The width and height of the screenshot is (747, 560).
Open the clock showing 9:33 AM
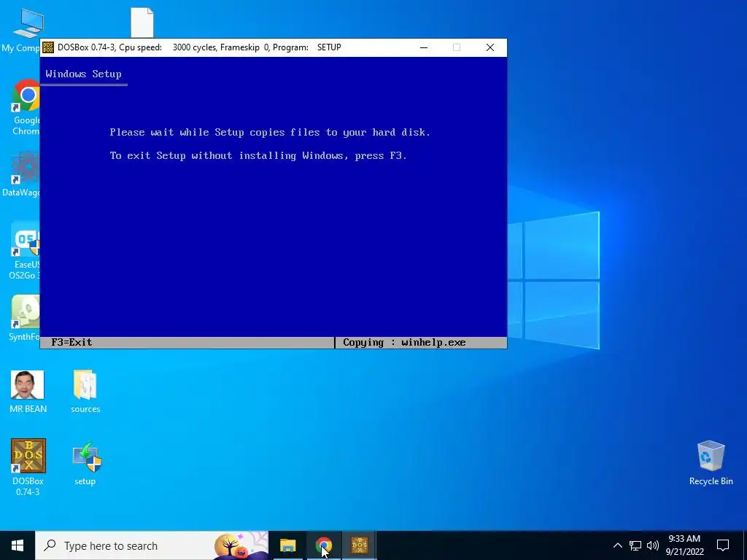(684, 545)
